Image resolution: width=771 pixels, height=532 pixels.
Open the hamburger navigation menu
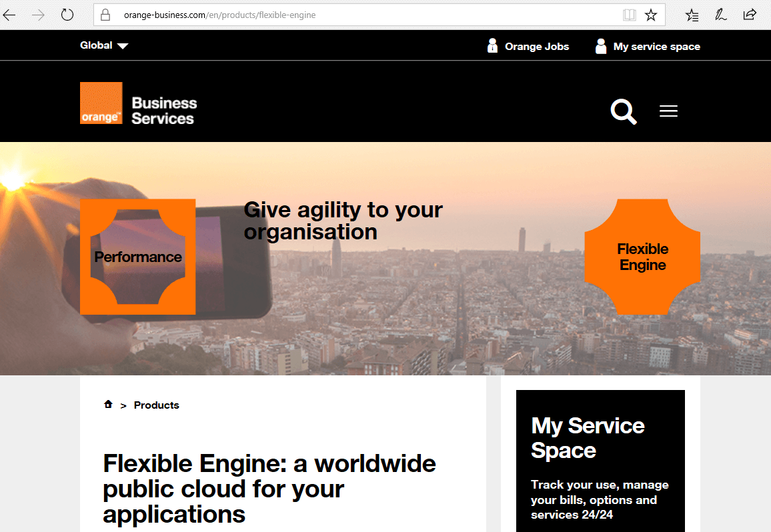pos(668,111)
